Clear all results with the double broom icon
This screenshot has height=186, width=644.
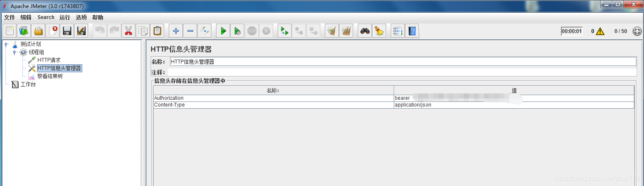coord(346,31)
